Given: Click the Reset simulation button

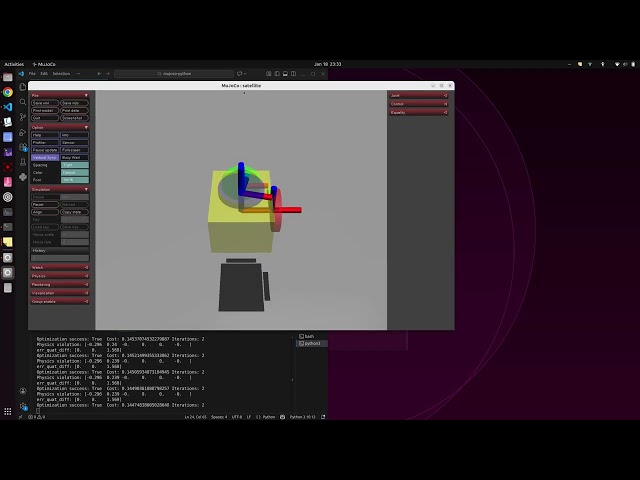Looking at the screenshot, I should [x=45, y=204].
